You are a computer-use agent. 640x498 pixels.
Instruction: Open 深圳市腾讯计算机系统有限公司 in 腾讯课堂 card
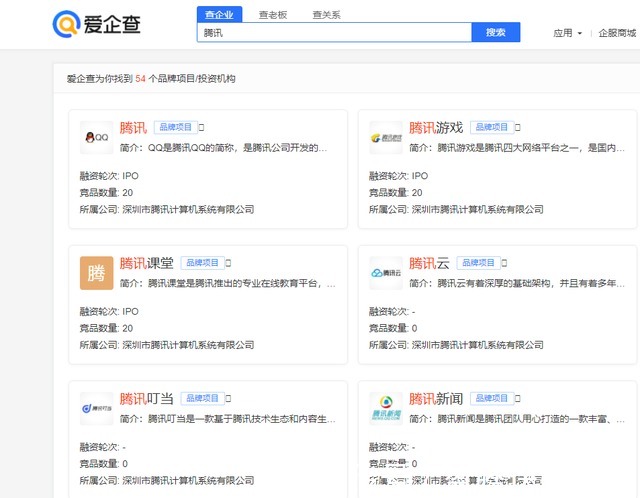tap(188, 345)
